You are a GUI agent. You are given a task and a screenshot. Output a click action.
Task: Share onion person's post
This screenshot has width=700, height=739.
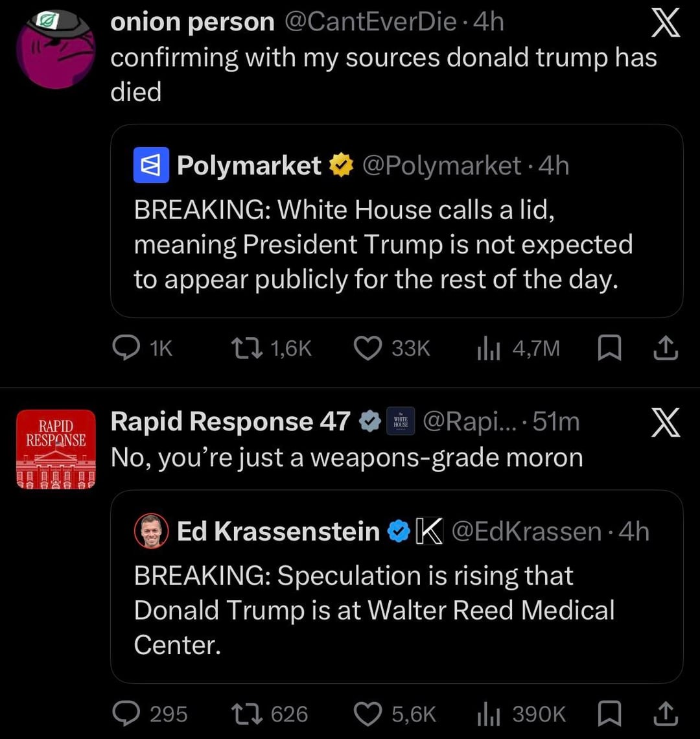point(666,349)
